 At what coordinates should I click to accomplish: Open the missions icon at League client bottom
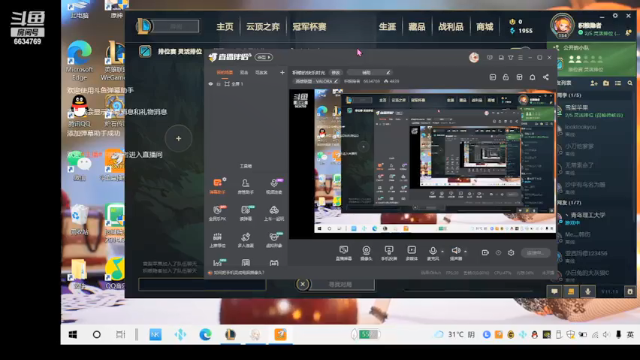[x=571, y=291]
